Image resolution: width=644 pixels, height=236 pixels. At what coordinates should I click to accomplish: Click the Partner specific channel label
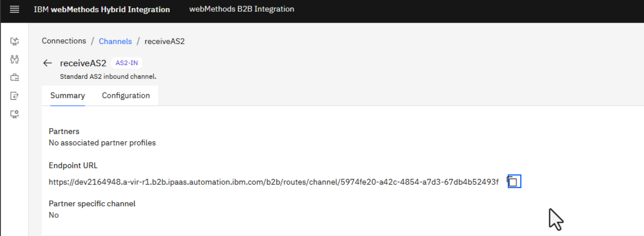(x=92, y=204)
